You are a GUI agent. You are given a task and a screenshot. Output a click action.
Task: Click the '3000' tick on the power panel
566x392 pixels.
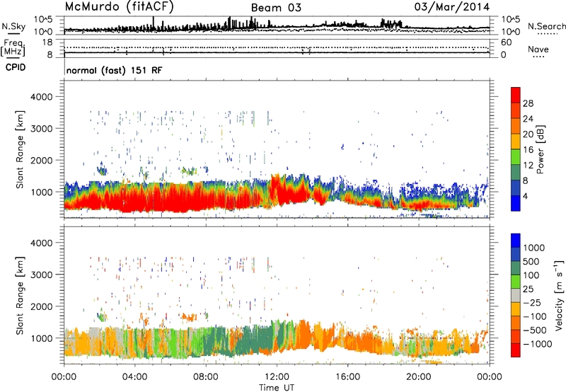click(x=41, y=129)
